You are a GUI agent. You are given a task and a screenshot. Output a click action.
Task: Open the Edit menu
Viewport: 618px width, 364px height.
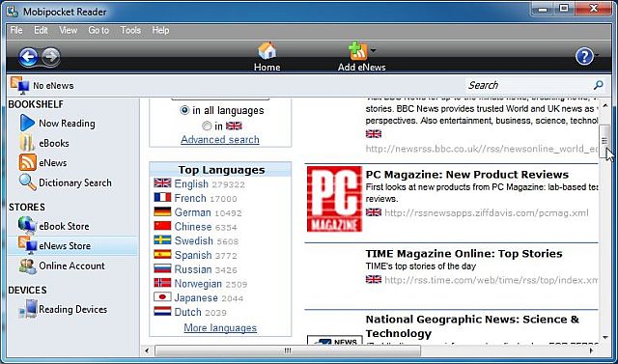41,30
